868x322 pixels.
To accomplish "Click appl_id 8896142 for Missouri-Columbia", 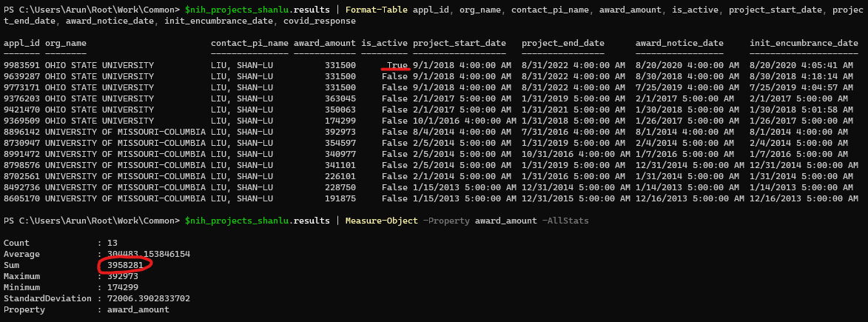I will coord(21,132).
